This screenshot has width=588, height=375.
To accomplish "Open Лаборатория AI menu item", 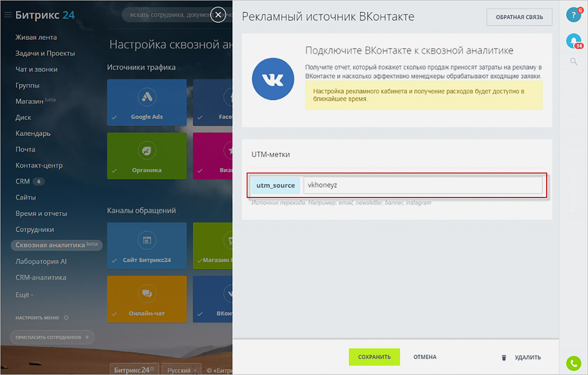I will pyautogui.click(x=41, y=261).
